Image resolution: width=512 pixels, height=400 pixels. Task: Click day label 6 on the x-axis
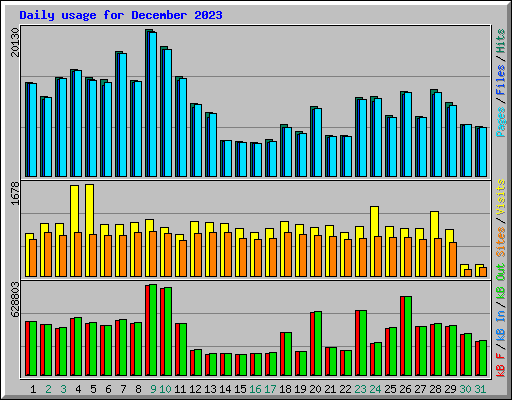point(108,389)
